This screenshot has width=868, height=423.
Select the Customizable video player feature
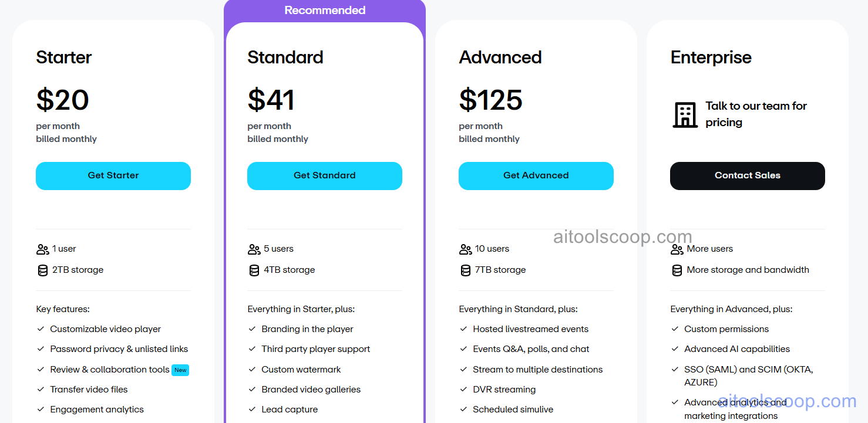pos(105,329)
